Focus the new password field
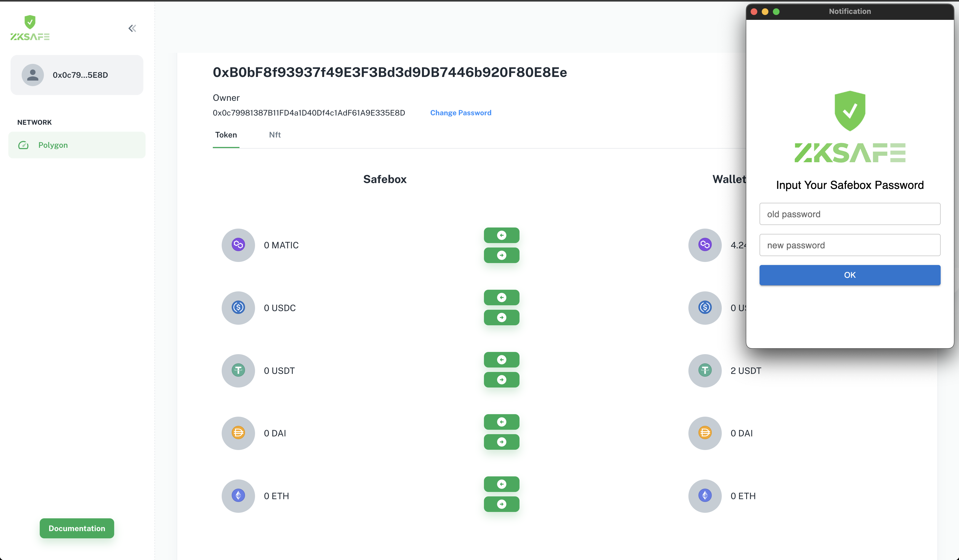959x560 pixels. click(x=850, y=245)
